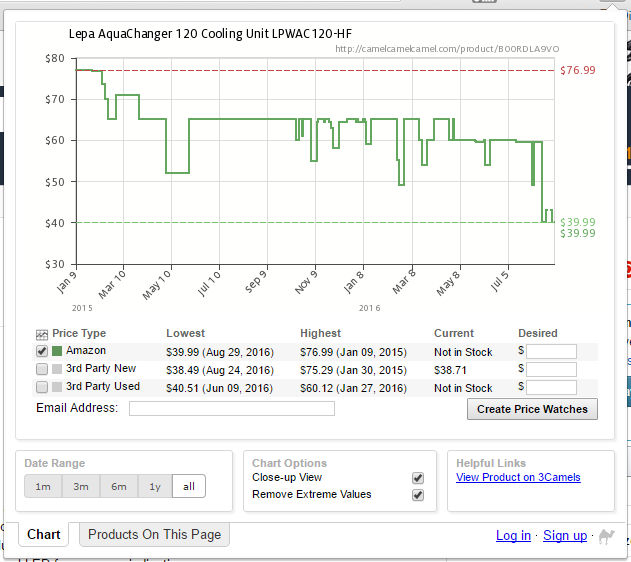Click Amazon highest price $76.99 (Jan 09, 2015)
Image resolution: width=631 pixels, height=562 pixels.
(x=353, y=352)
